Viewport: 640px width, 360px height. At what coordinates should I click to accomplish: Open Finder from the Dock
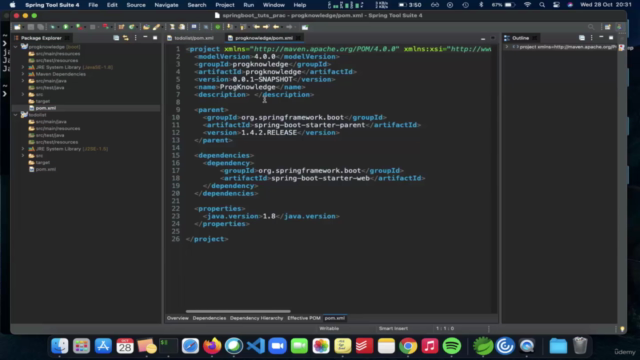pos(60,346)
